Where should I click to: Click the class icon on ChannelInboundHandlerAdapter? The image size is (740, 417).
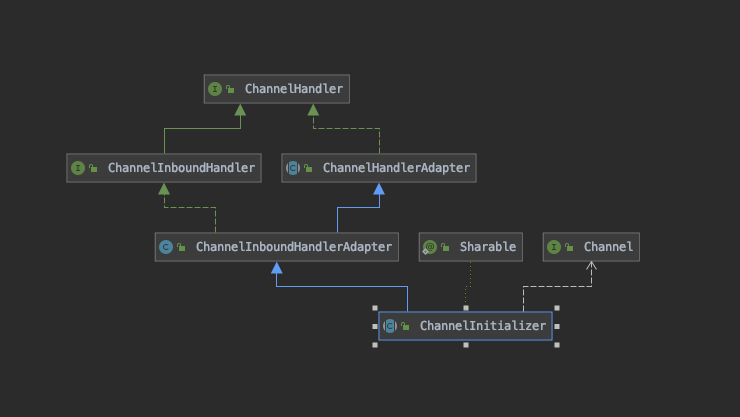tap(166, 247)
